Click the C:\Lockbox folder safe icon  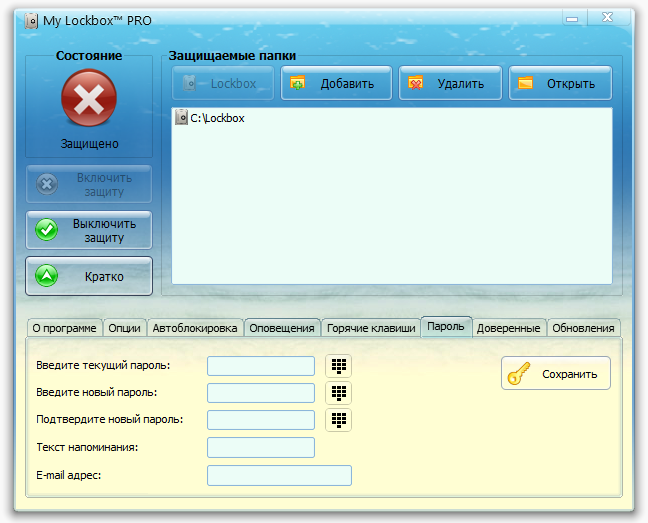tap(181, 118)
